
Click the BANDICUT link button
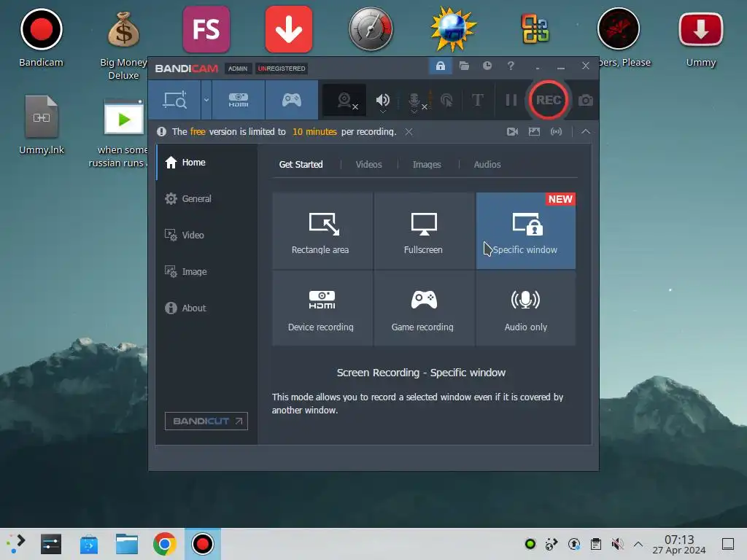pos(206,421)
